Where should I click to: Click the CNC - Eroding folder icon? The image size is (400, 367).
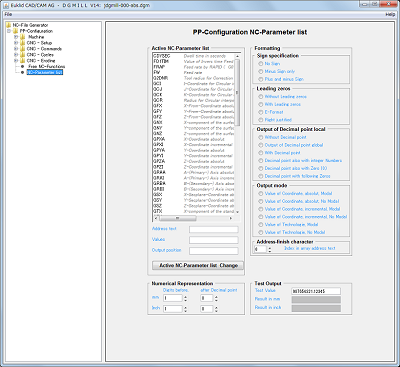coord(23,61)
